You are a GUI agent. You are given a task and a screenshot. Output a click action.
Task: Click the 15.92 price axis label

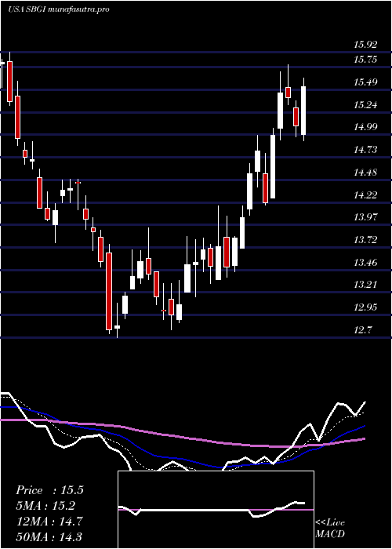point(365,45)
